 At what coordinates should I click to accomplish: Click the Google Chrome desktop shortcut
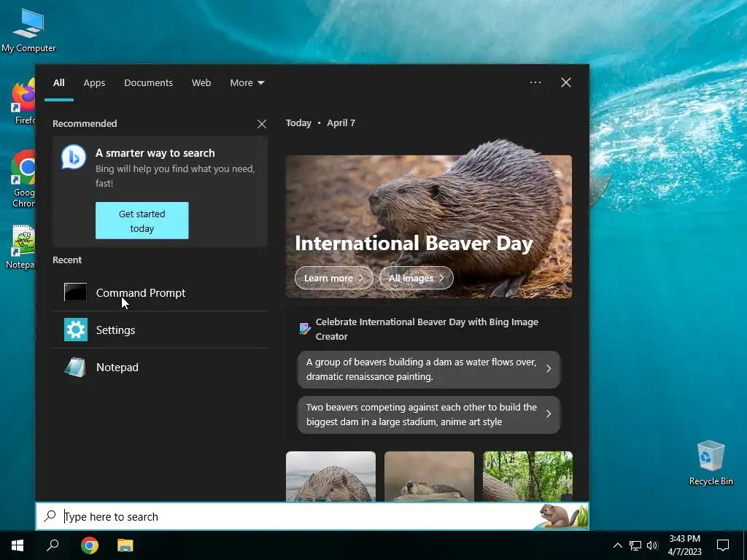click(24, 179)
